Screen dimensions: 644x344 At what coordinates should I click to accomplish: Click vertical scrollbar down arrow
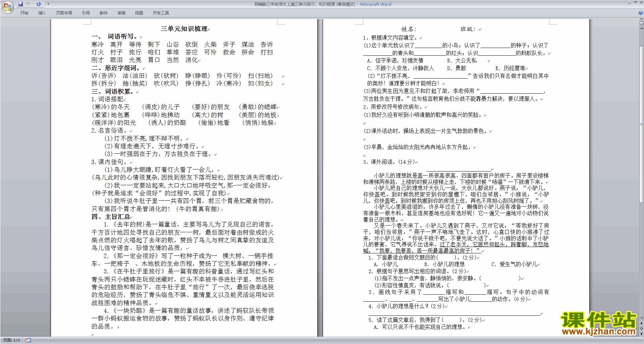click(642, 318)
